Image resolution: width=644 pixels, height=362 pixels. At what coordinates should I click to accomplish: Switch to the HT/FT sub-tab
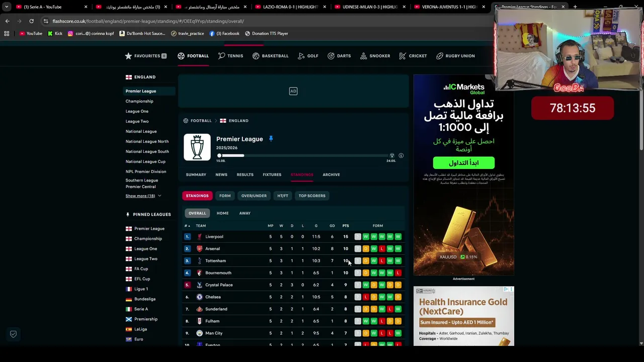coord(283,196)
